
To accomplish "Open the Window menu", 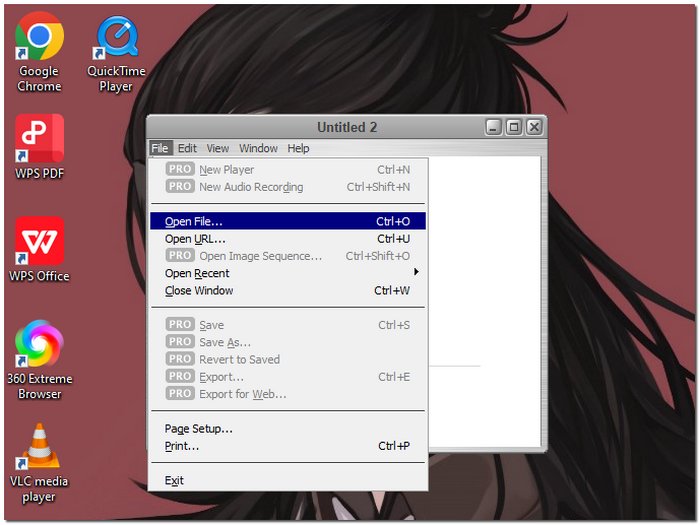I will (258, 148).
